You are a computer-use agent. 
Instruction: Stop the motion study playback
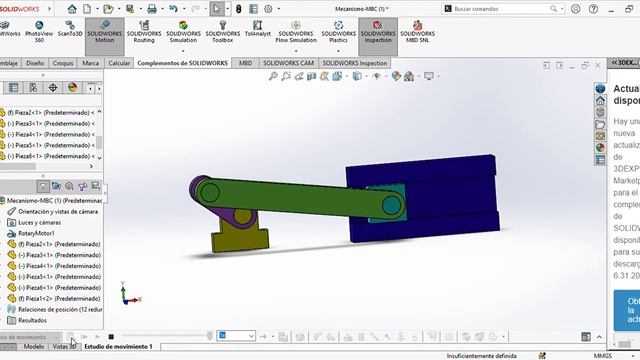[111, 337]
